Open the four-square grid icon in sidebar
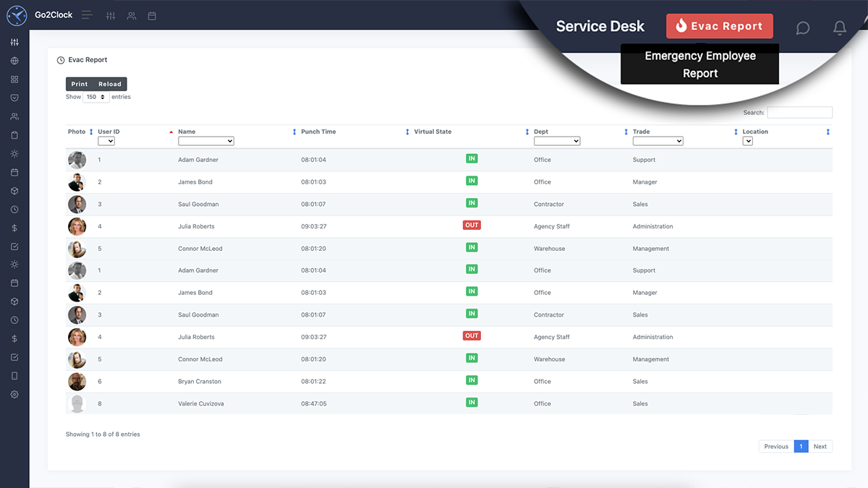This screenshot has height=488, width=868. pos(14,80)
